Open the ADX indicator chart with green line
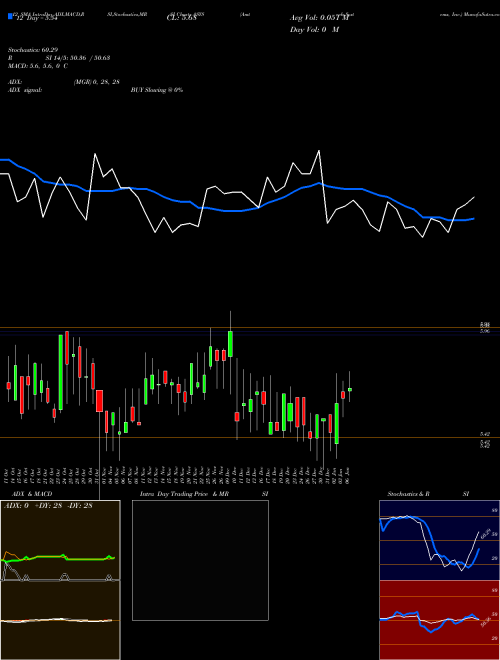500x660 pixels. point(60,540)
